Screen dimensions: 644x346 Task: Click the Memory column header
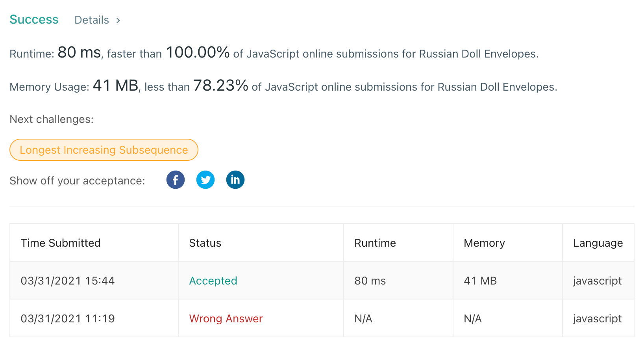pyautogui.click(x=484, y=243)
